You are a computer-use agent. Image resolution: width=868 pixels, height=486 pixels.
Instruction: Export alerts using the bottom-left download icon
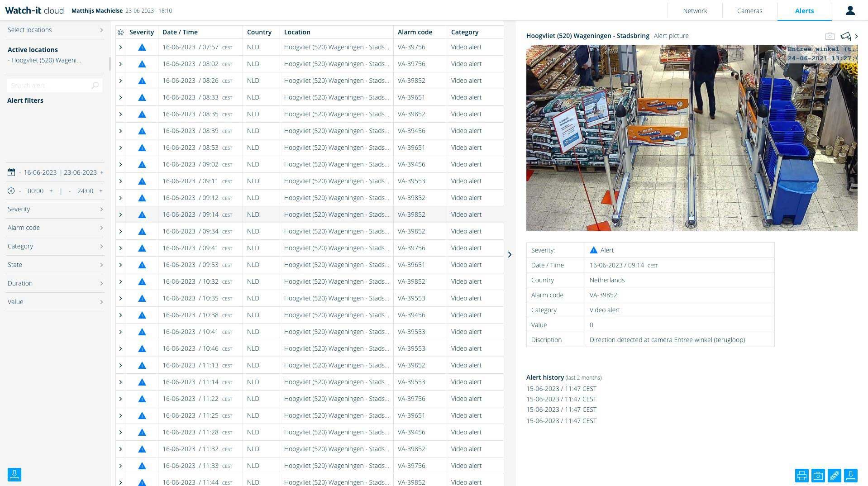click(x=14, y=475)
